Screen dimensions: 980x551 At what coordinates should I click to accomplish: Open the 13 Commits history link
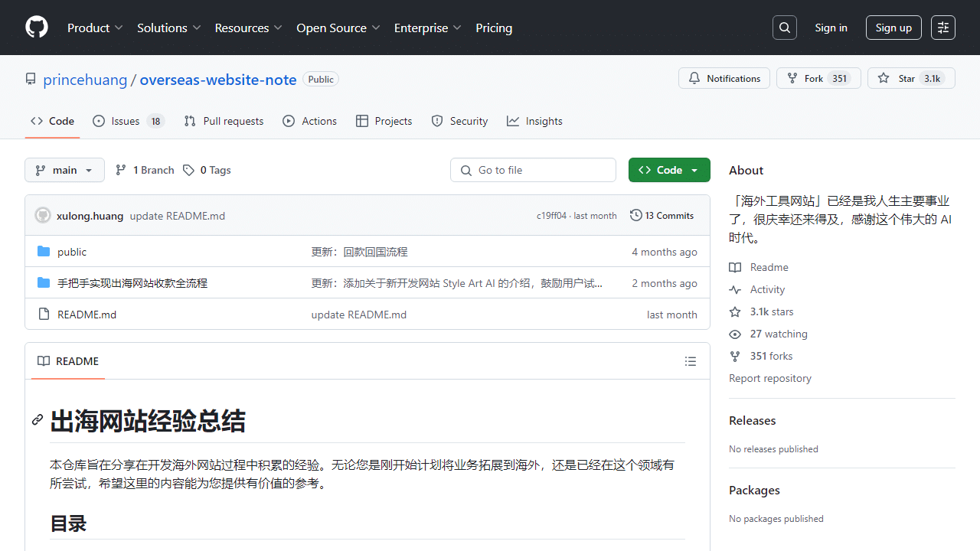pyautogui.click(x=661, y=216)
